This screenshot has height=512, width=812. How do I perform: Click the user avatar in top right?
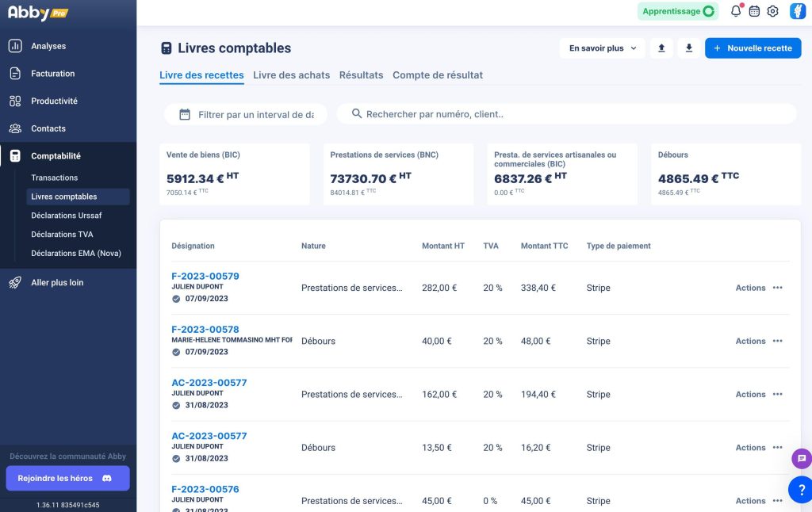797,11
